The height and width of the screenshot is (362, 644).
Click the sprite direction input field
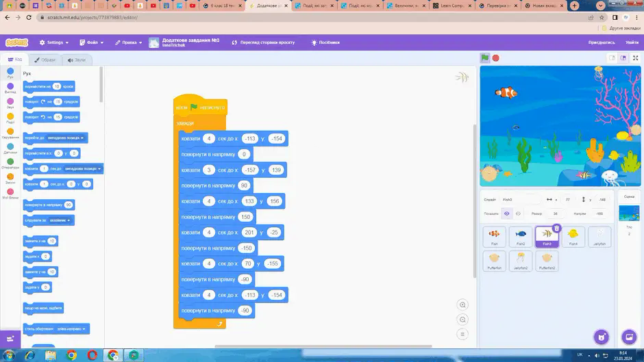point(599,214)
